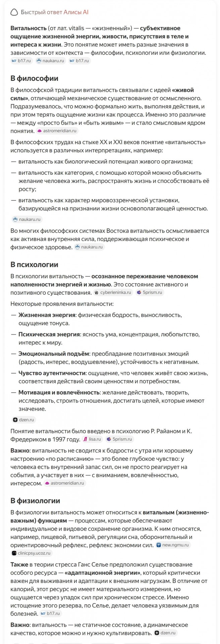This screenshot has width=220, height=644.
Task: Open 5prism.ru chip next to cyberleninka.ru
Action: point(150,292)
